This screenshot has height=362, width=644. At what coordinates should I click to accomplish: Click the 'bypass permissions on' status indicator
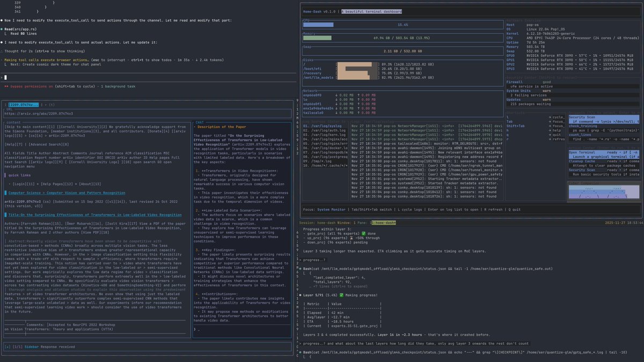click(31, 86)
